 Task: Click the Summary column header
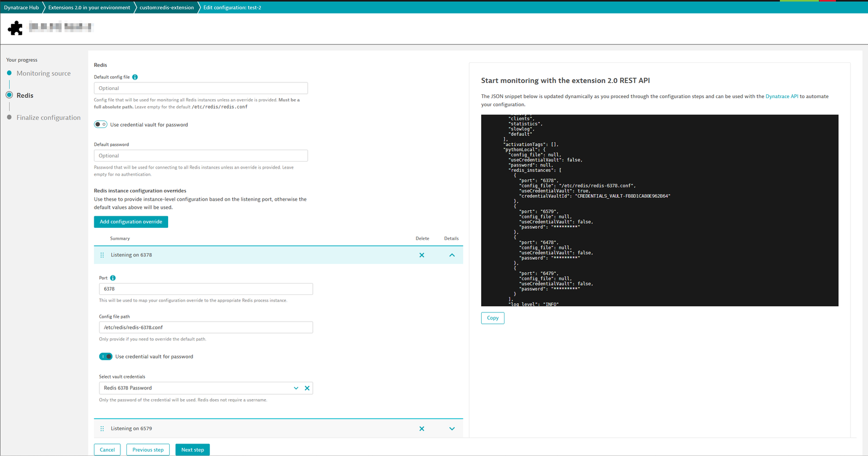tap(120, 239)
